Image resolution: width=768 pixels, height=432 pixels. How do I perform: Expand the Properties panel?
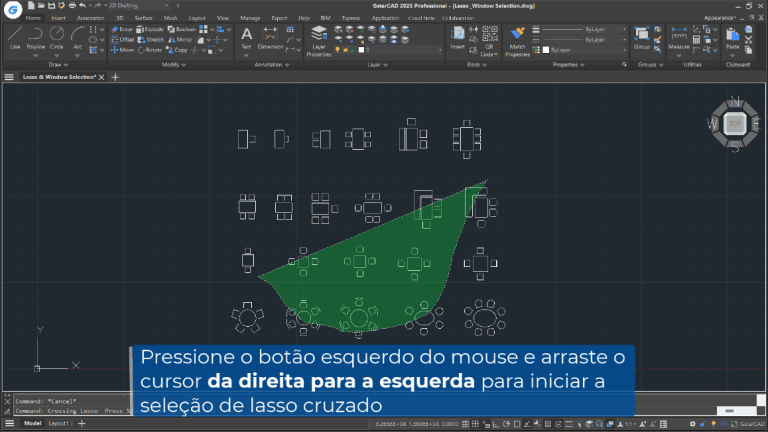(x=569, y=65)
